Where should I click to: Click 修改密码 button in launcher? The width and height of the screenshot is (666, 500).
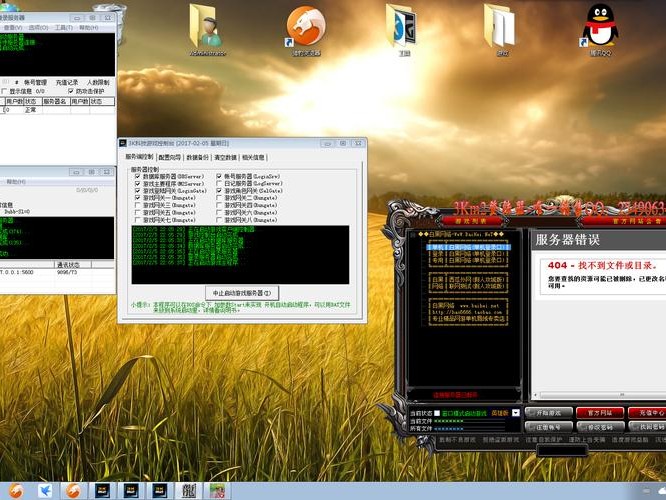click(x=600, y=427)
